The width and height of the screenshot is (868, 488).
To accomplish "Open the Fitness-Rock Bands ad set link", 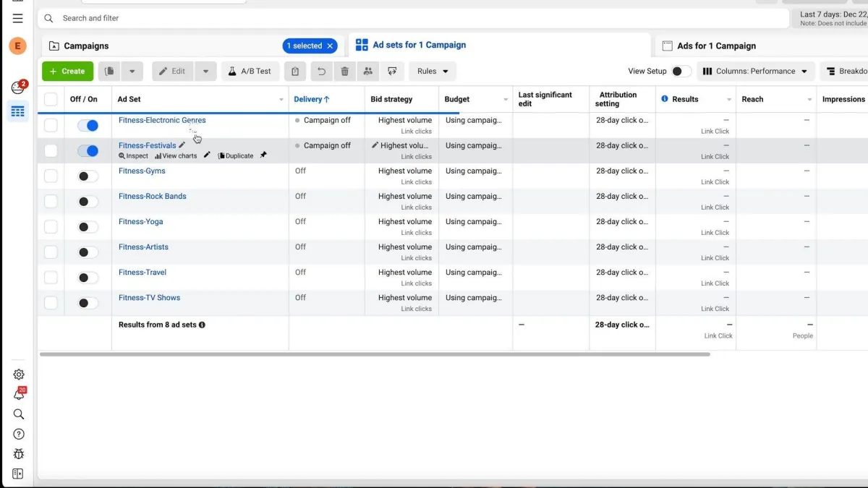I will coord(152,197).
